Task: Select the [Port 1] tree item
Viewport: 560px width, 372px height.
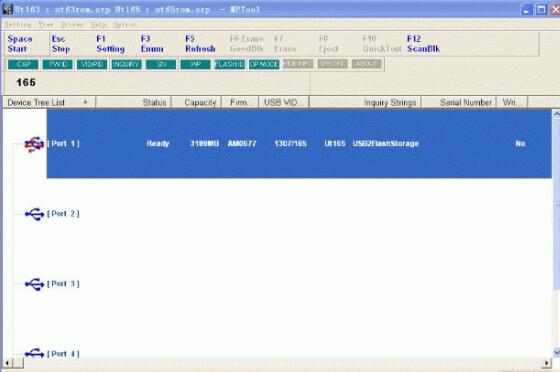Action: click(64, 144)
